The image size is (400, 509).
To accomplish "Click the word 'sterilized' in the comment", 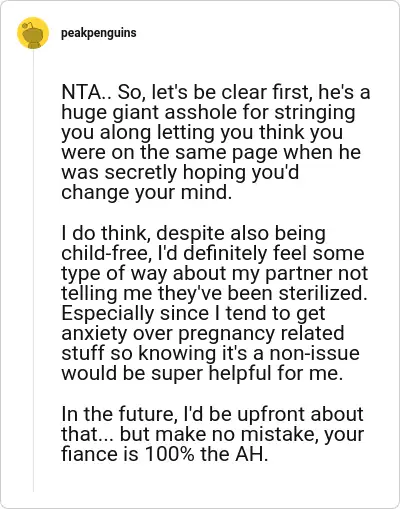I will [323, 293].
